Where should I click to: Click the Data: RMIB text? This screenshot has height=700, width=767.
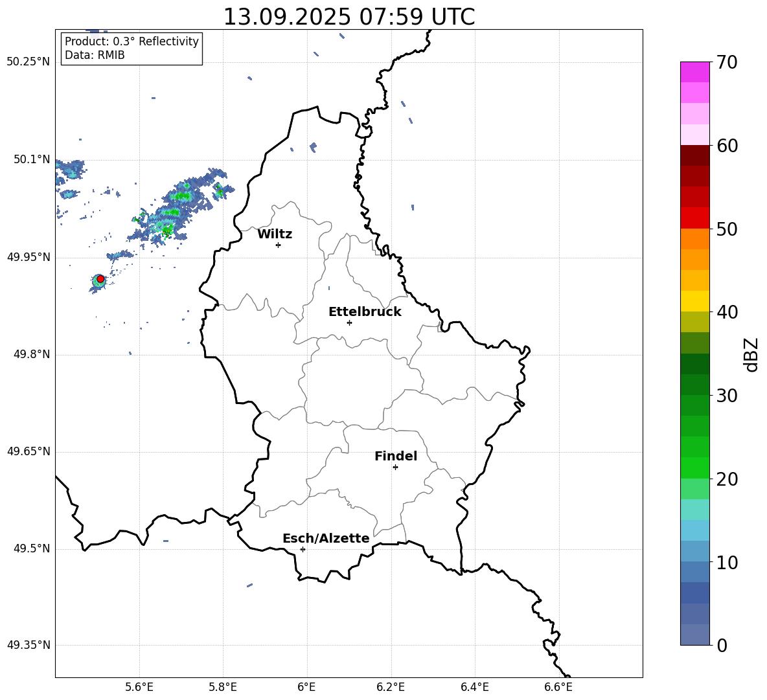(95, 55)
